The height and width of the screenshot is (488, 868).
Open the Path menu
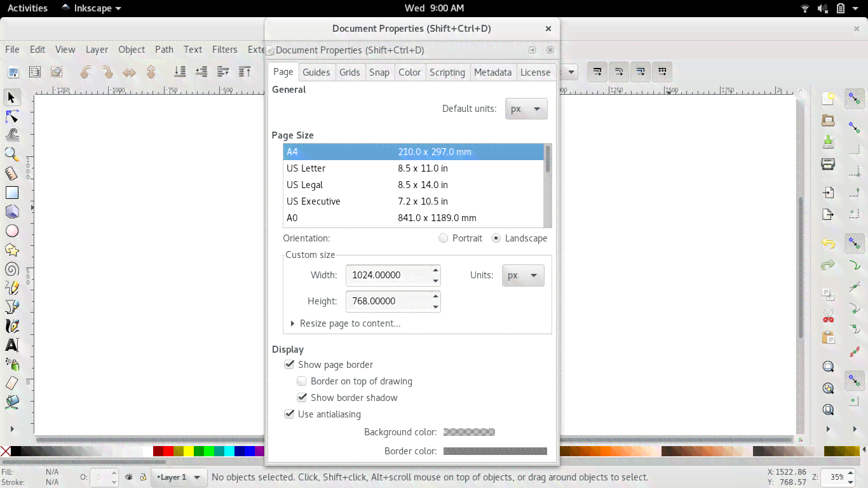(x=164, y=50)
